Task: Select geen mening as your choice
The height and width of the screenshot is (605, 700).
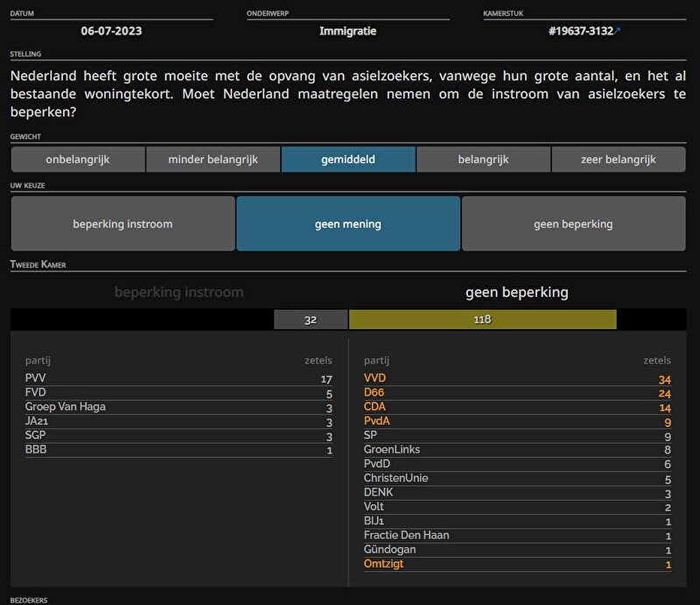Action: [348, 224]
